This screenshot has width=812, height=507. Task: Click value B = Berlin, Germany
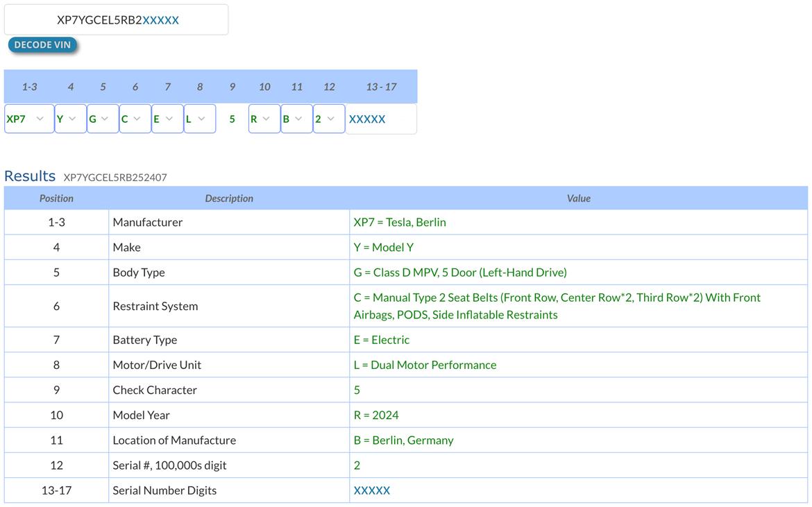(x=404, y=440)
